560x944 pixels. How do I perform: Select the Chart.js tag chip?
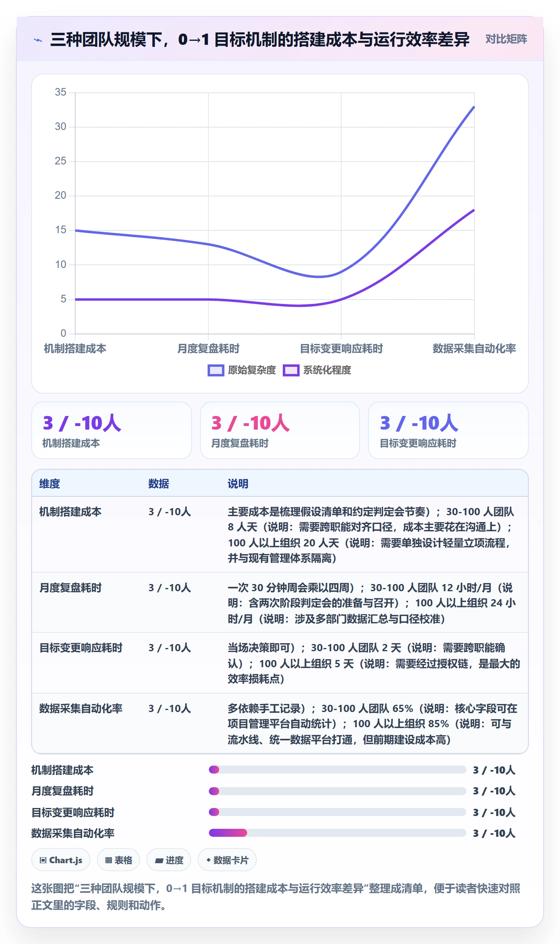click(61, 860)
